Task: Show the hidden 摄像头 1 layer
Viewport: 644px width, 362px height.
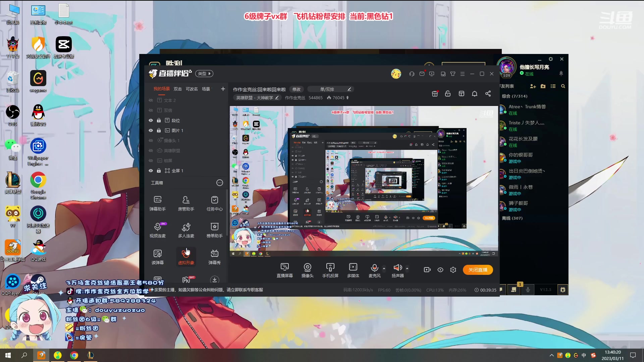Action: (x=151, y=140)
